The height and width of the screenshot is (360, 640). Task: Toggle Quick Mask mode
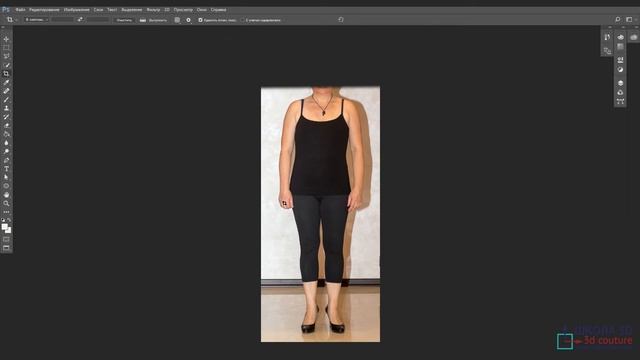pos(6,240)
